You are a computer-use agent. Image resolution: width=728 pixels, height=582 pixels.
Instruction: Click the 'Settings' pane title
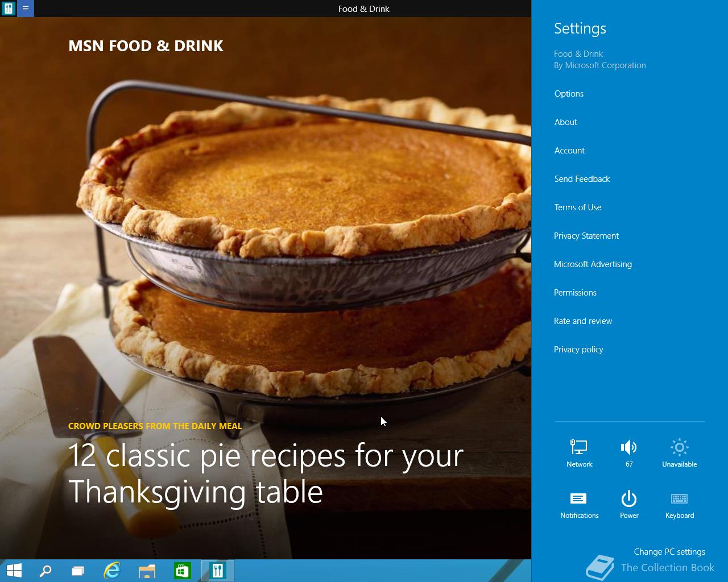580,28
